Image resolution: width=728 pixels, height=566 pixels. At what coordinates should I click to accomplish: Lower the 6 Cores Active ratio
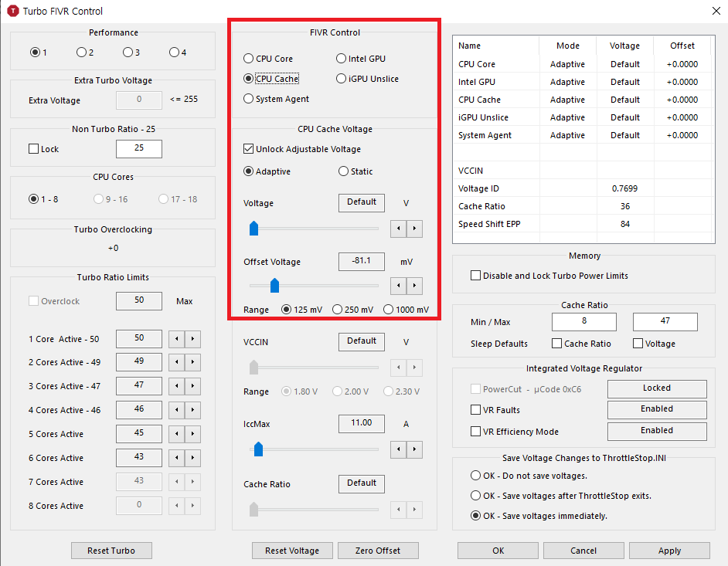[176, 458]
